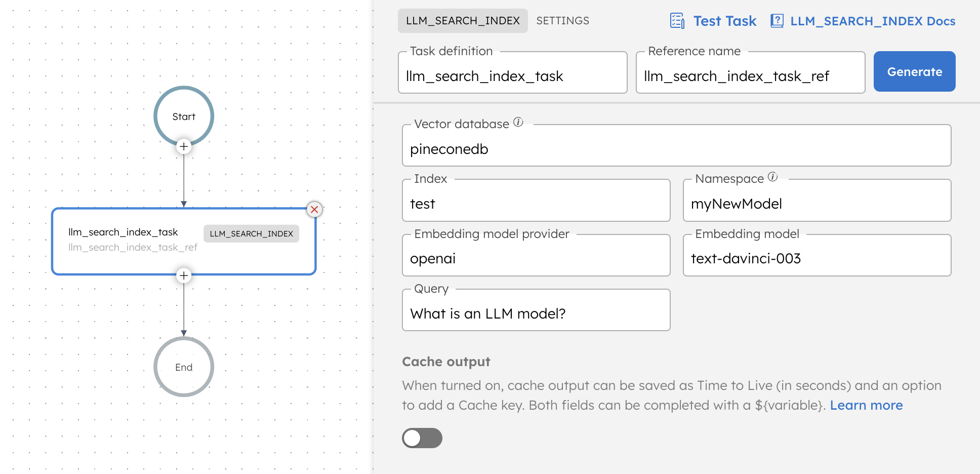The height and width of the screenshot is (474, 980).
Task: Open LLM_SEARCH_INDEX Docs link
Action: (x=873, y=21)
